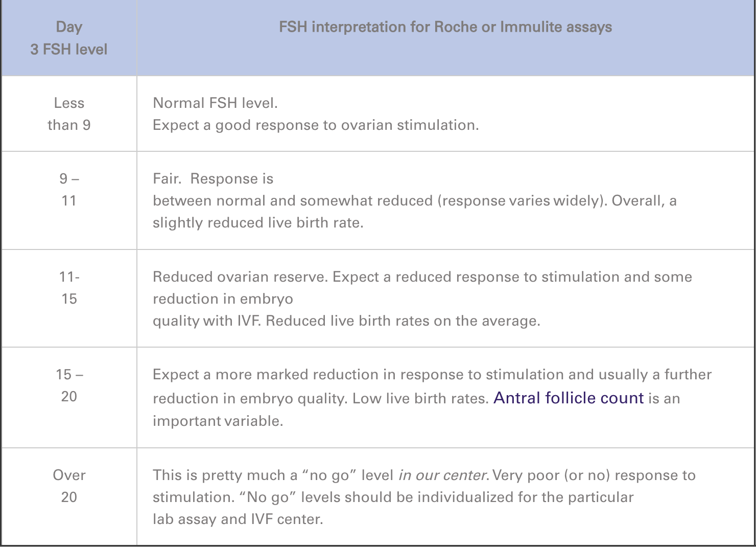
Task: Click the "important variable." text
Action: (x=218, y=421)
